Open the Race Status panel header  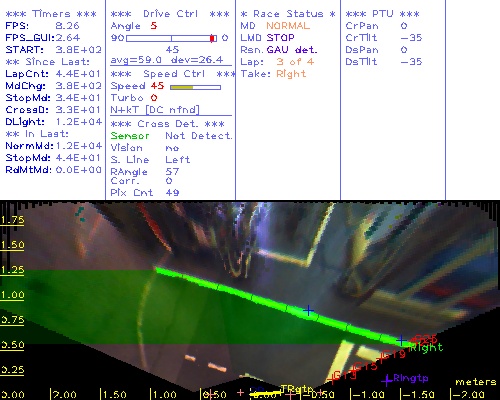[x=288, y=14]
